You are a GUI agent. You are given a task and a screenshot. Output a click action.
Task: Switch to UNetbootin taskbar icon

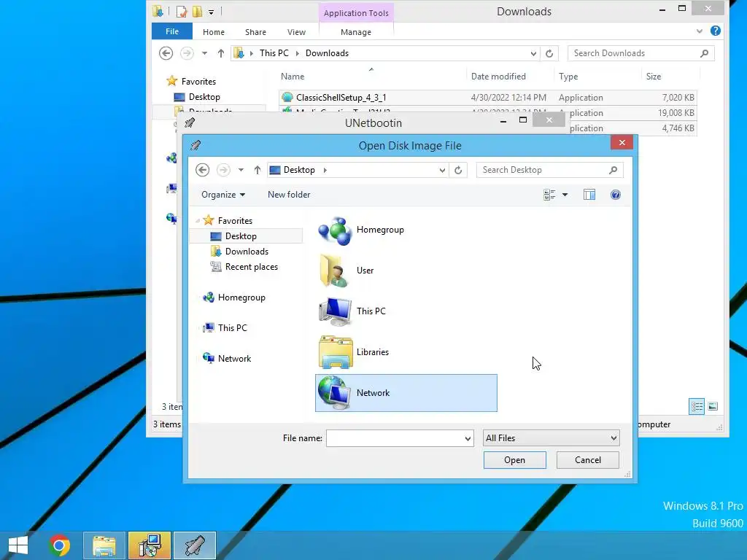(195, 545)
